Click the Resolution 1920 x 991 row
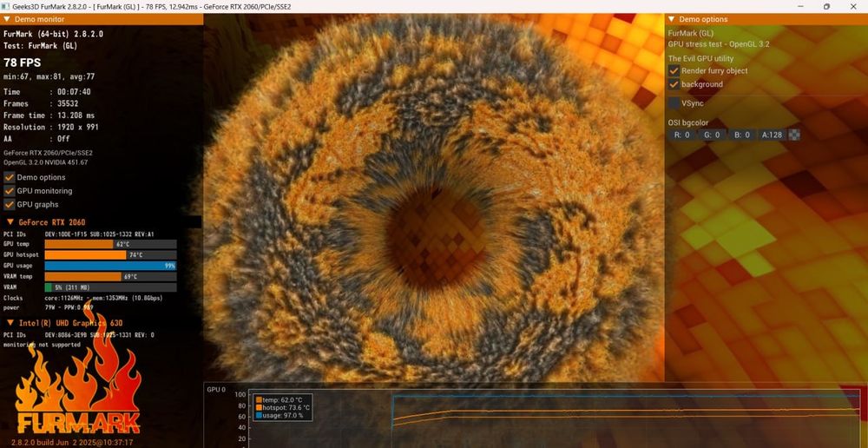Screen dimensions: 868x448 (51, 127)
